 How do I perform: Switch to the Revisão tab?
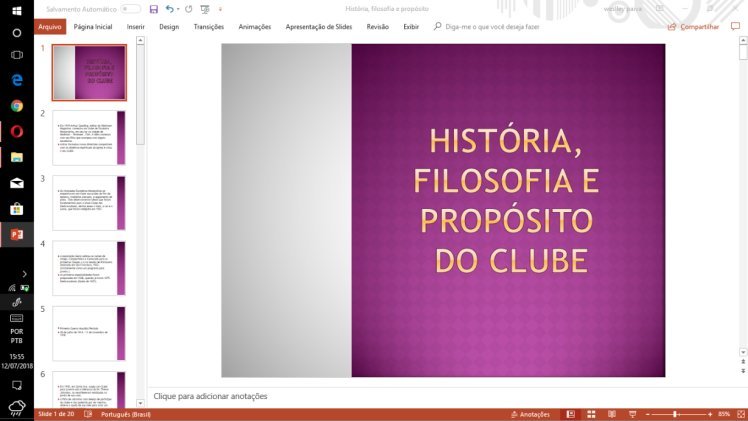pyautogui.click(x=377, y=27)
